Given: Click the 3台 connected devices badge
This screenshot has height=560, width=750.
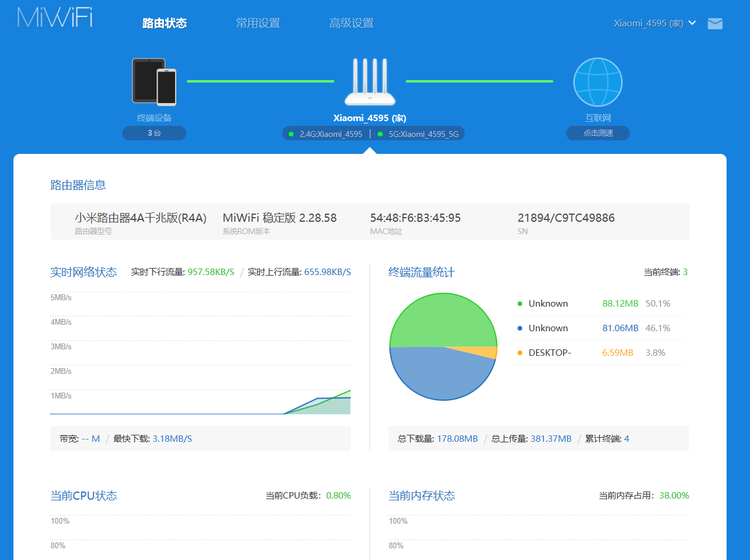Looking at the screenshot, I should (x=154, y=133).
